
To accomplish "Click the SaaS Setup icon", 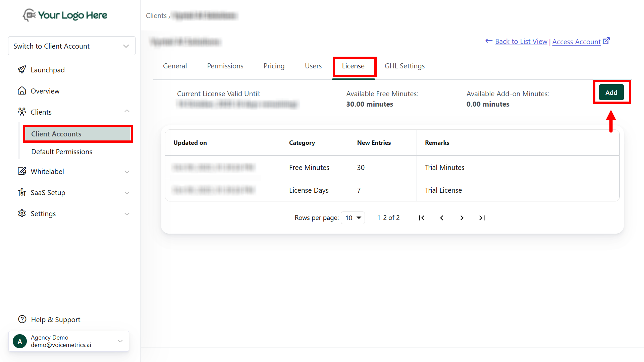I will click(x=22, y=192).
